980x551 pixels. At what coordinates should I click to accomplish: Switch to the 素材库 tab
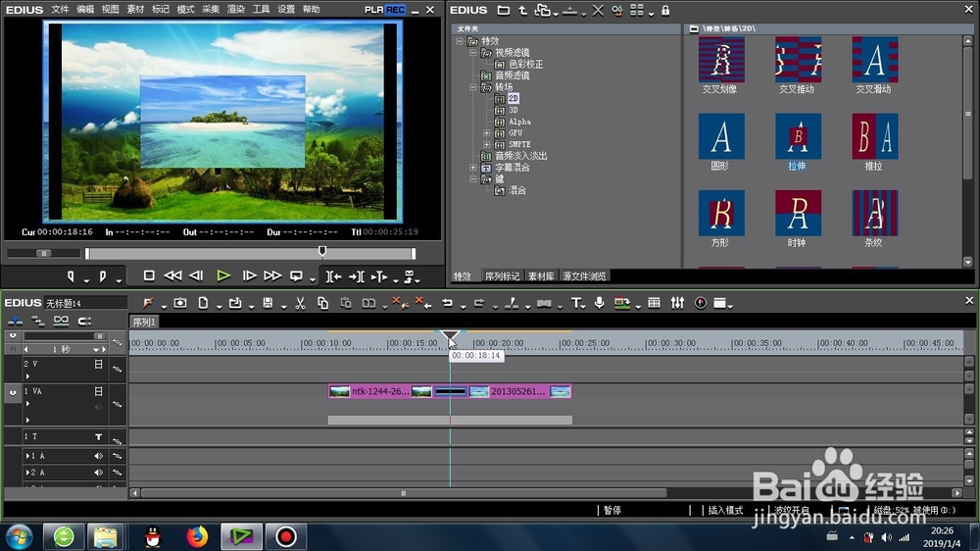click(x=541, y=276)
